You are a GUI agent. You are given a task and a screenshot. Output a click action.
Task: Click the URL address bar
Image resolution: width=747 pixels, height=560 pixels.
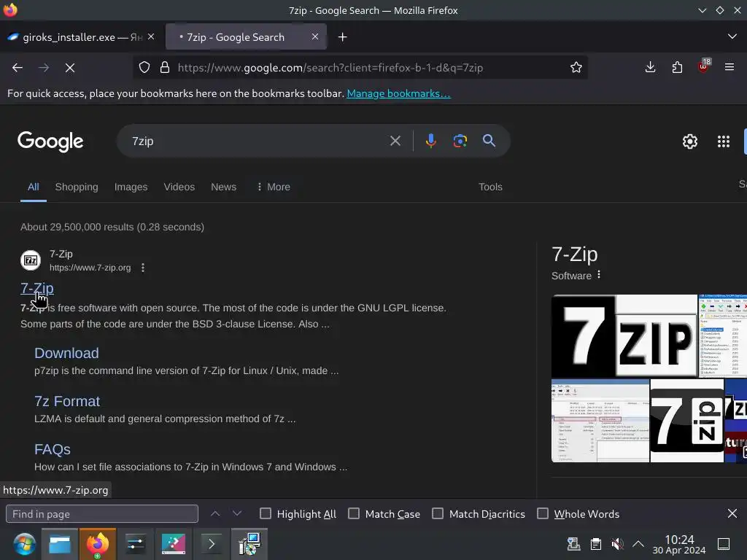coord(360,68)
